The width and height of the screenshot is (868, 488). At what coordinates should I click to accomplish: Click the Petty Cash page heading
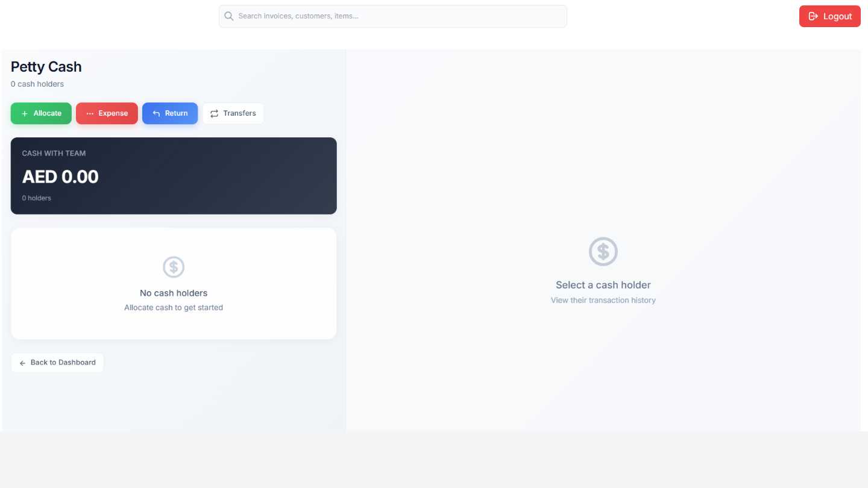pos(46,67)
